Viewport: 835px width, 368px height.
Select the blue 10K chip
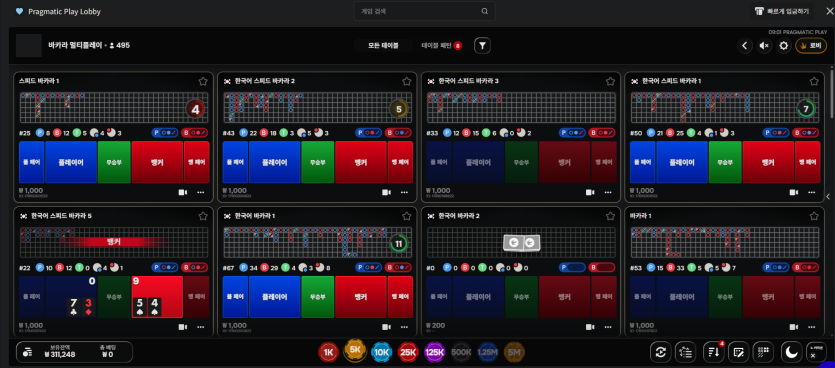[381, 352]
